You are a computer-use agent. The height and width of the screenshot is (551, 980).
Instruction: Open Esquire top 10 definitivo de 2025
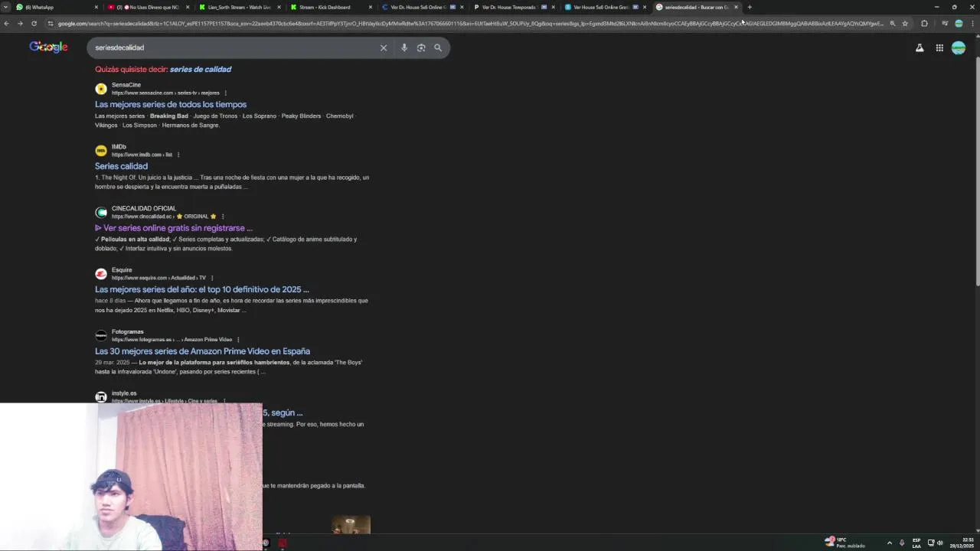point(202,289)
